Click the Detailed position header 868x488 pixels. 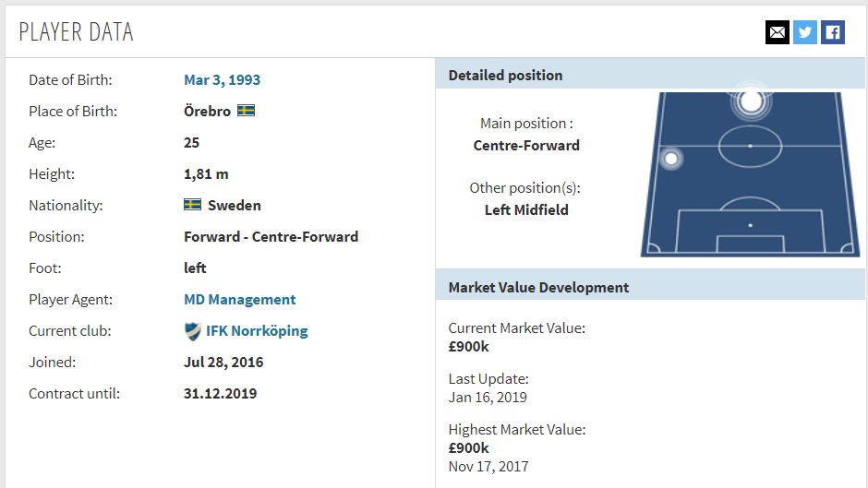point(650,75)
